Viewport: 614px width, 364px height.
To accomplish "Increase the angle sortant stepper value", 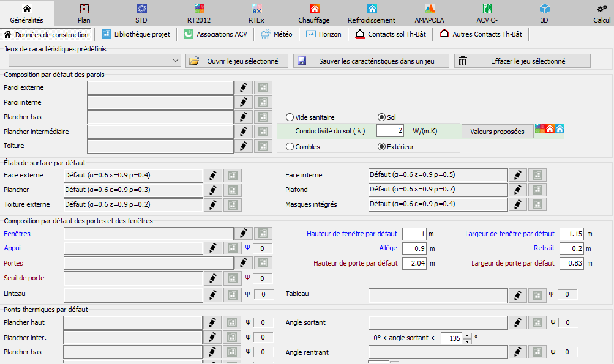I will 468,335.
